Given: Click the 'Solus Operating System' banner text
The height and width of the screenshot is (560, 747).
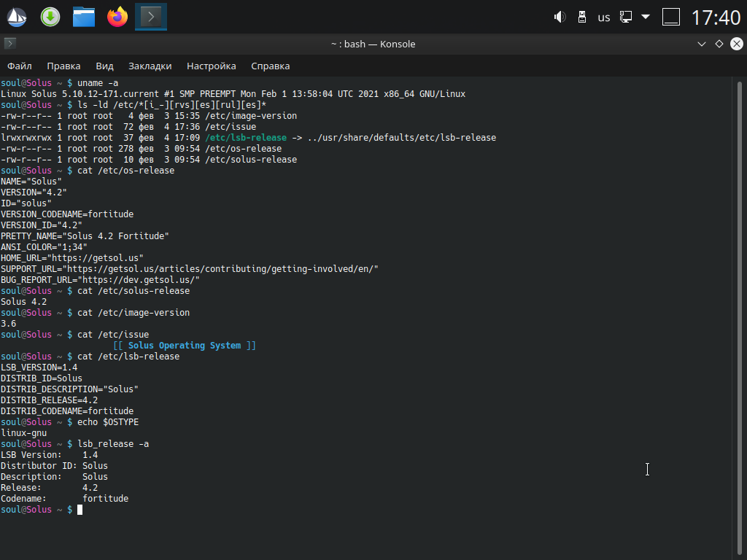Looking at the screenshot, I should (185, 345).
